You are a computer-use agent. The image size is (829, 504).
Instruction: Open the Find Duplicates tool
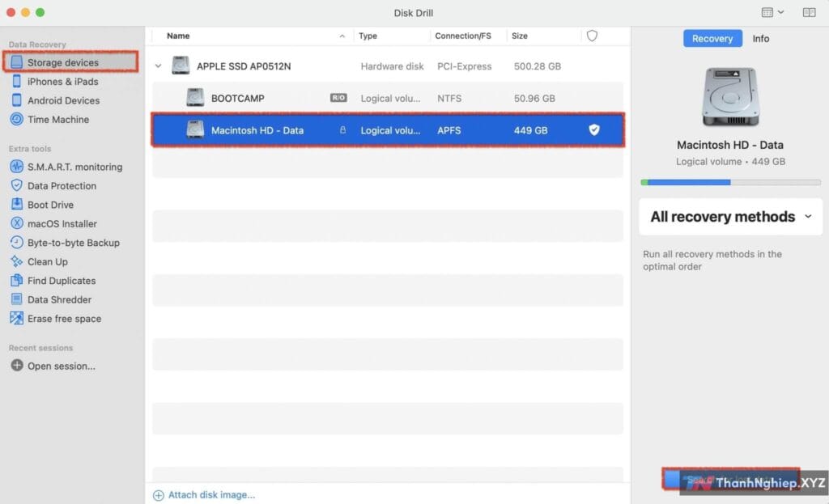[x=62, y=281]
